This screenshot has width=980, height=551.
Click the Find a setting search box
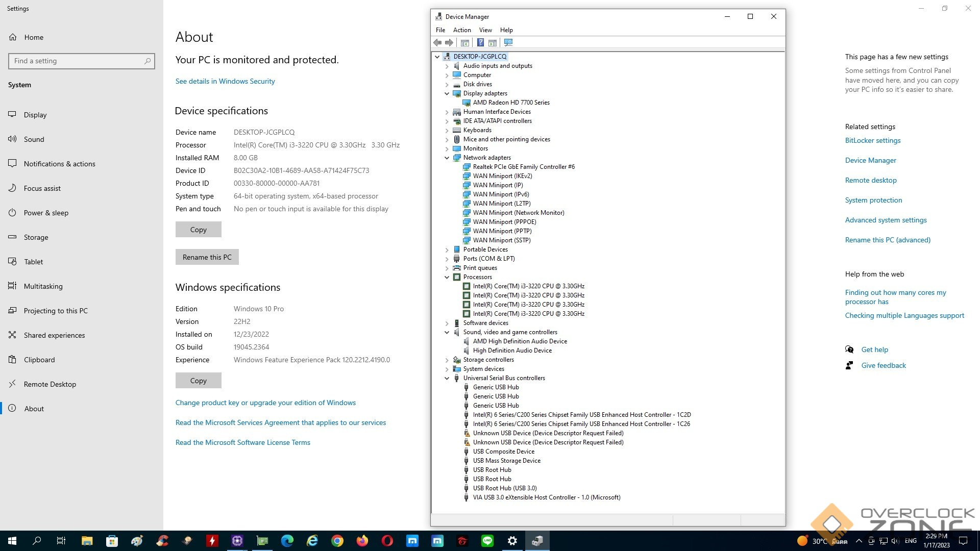(x=77, y=61)
